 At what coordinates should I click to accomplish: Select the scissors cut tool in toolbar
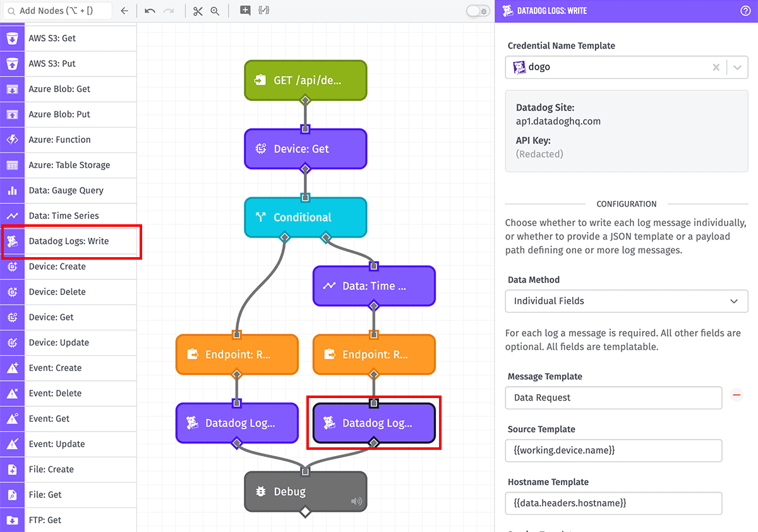(198, 10)
